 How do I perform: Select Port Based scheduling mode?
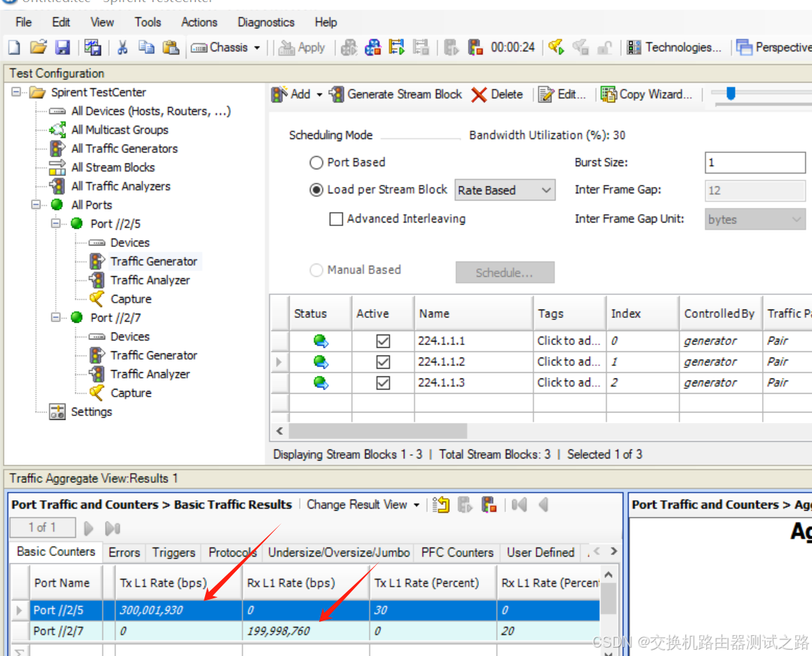click(x=316, y=163)
